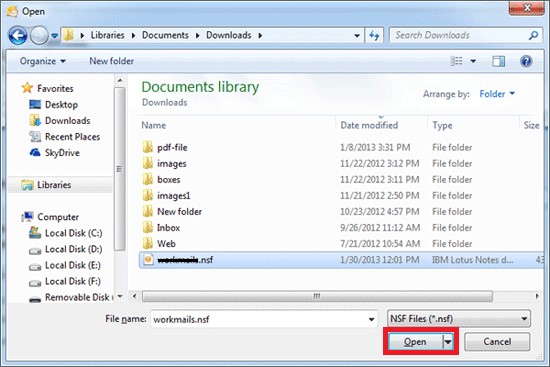550x367 pixels.
Task: Click the Change your view icon
Action: point(456,61)
